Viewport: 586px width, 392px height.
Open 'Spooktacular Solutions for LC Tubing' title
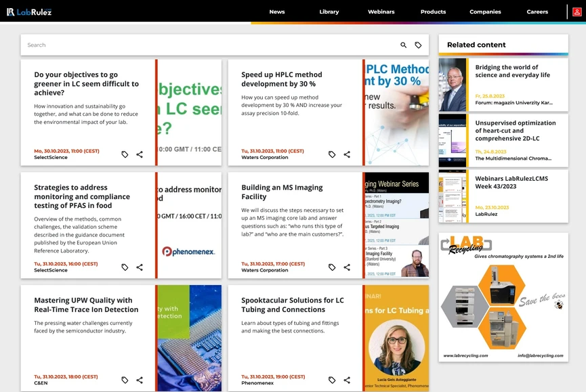click(x=292, y=305)
